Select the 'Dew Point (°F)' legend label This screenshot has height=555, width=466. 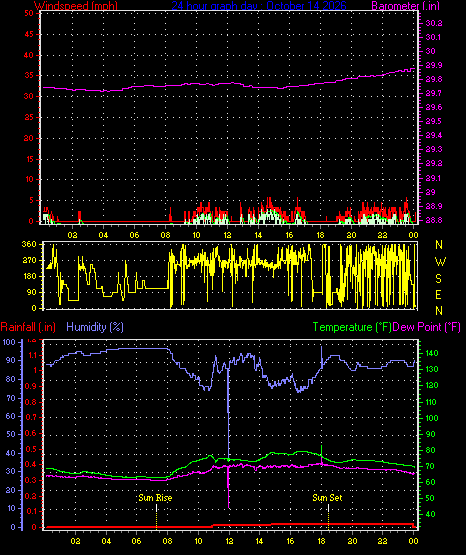427,327
